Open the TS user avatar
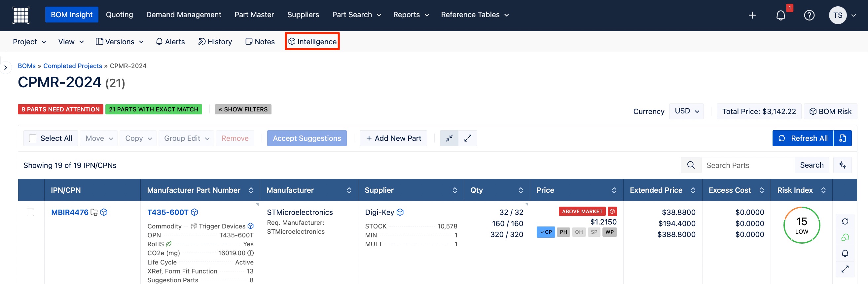868x284 pixels. click(837, 15)
